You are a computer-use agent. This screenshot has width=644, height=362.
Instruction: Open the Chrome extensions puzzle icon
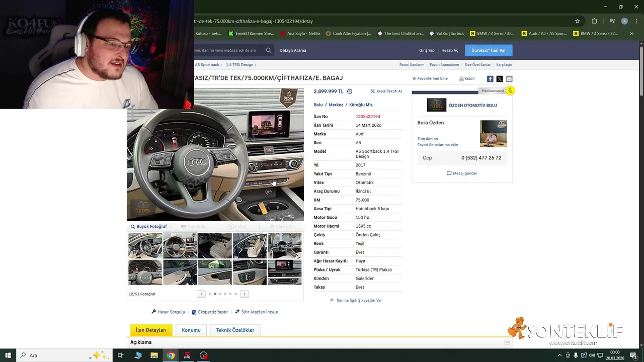(594, 21)
